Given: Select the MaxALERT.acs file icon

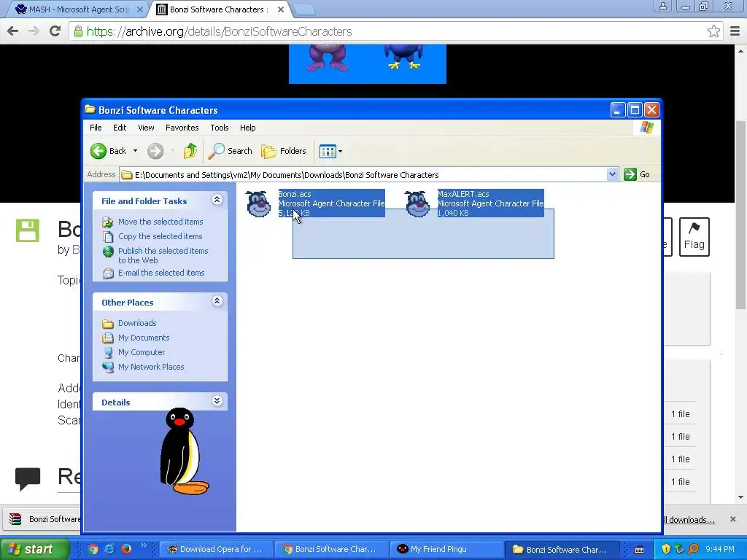Looking at the screenshot, I should [x=418, y=204].
